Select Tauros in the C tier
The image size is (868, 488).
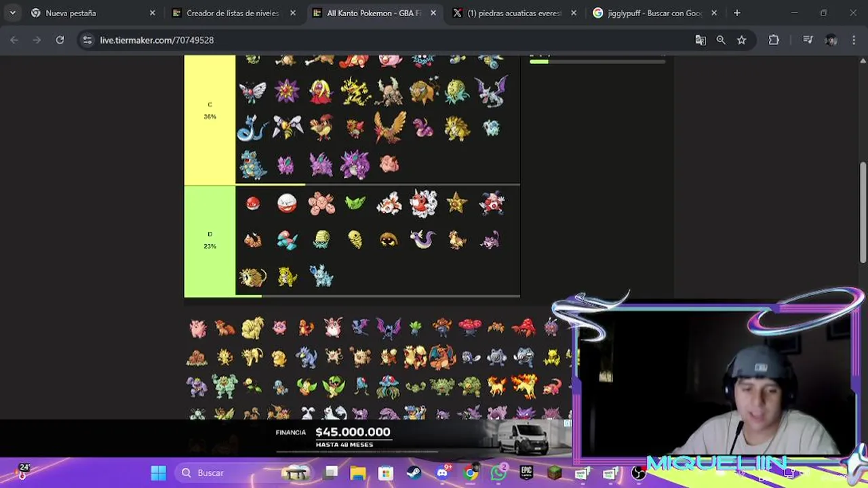424,91
